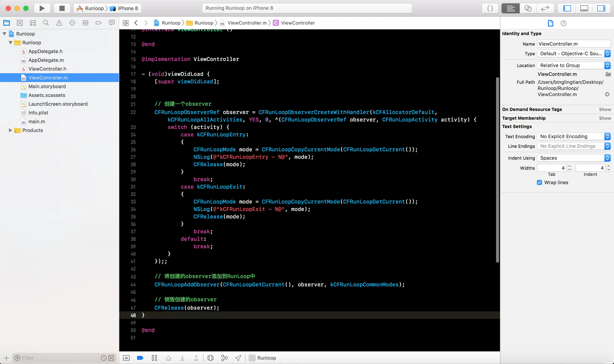Open the Quick Help inspector
Viewport: 614px width, 364px height.
564,23
